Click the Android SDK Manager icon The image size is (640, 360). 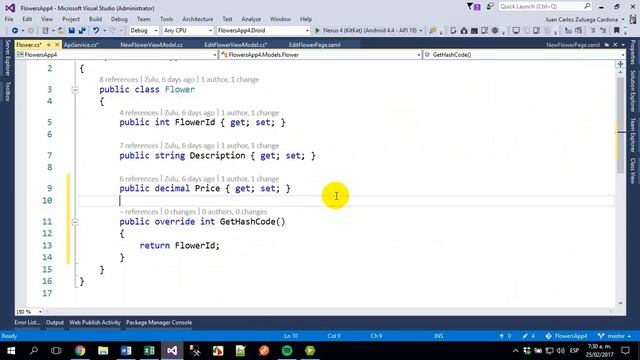pyautogui.click(x=464, y=31)
